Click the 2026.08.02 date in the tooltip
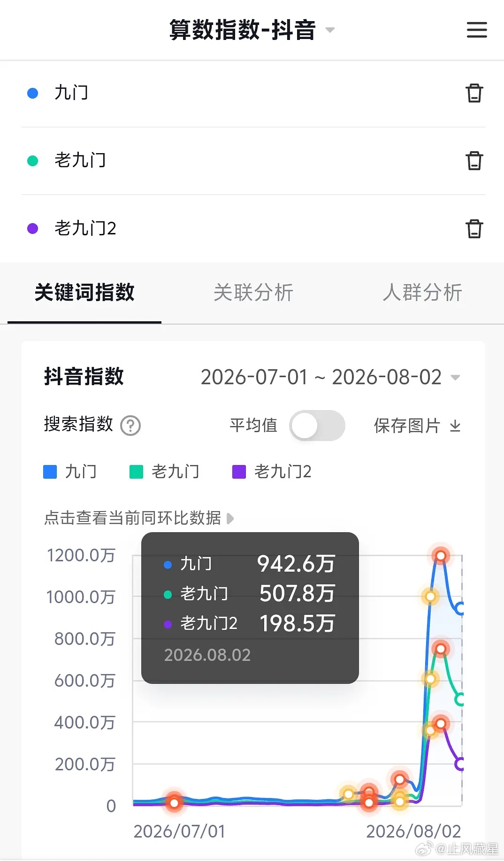The height and width of the screenshot is (861, 504). (207, 655)
